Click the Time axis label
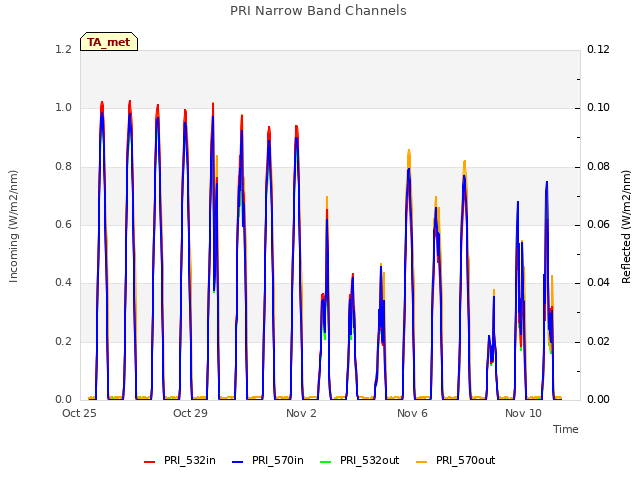Image resolution: width=640 pixels, height=480 pixels. click(566, 429)
